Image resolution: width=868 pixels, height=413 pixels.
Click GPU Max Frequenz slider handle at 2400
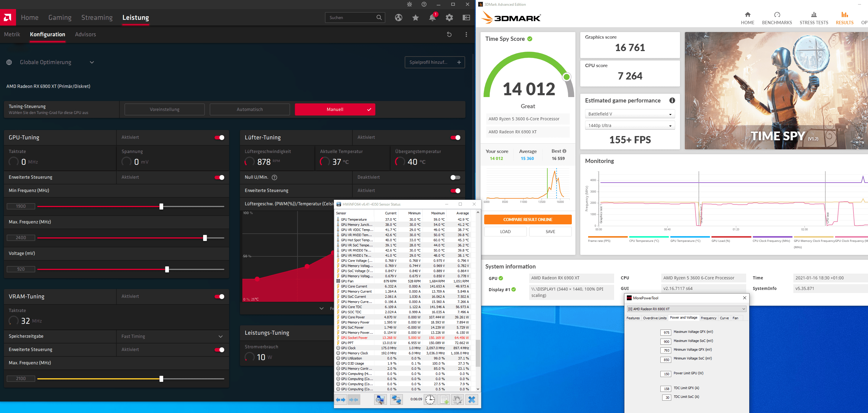point(205,238)
